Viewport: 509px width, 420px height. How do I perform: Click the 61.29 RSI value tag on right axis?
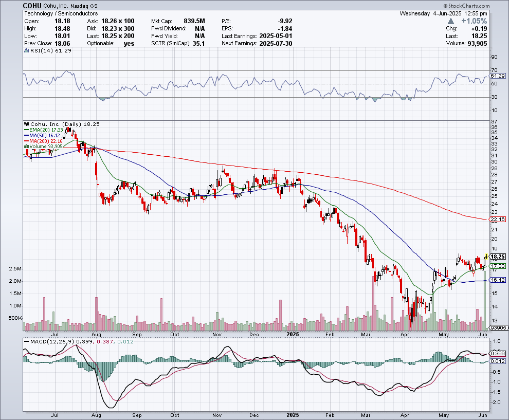(498, 76)
